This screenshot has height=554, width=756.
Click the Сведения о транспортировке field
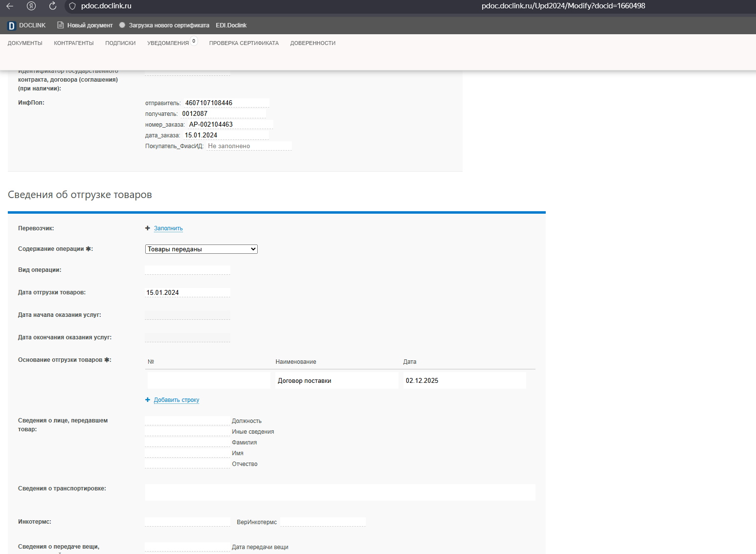(340, 492)
